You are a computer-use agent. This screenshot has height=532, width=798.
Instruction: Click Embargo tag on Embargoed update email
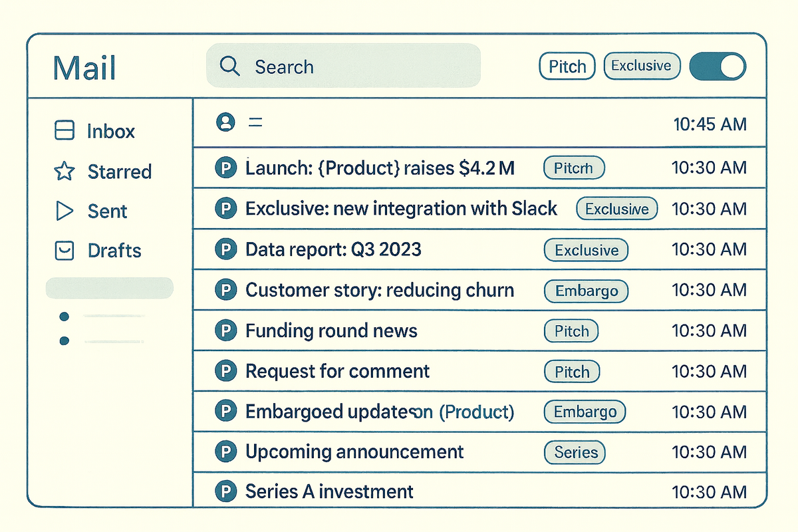click(585, 412)
